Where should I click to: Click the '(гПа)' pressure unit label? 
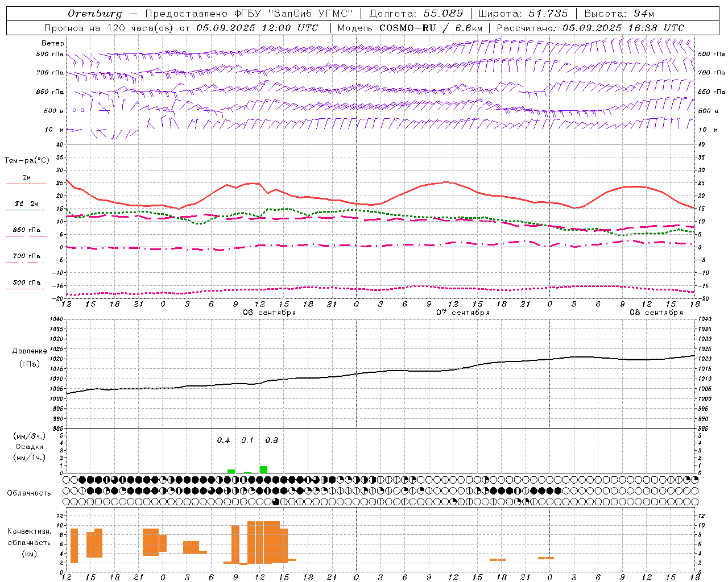30,364
